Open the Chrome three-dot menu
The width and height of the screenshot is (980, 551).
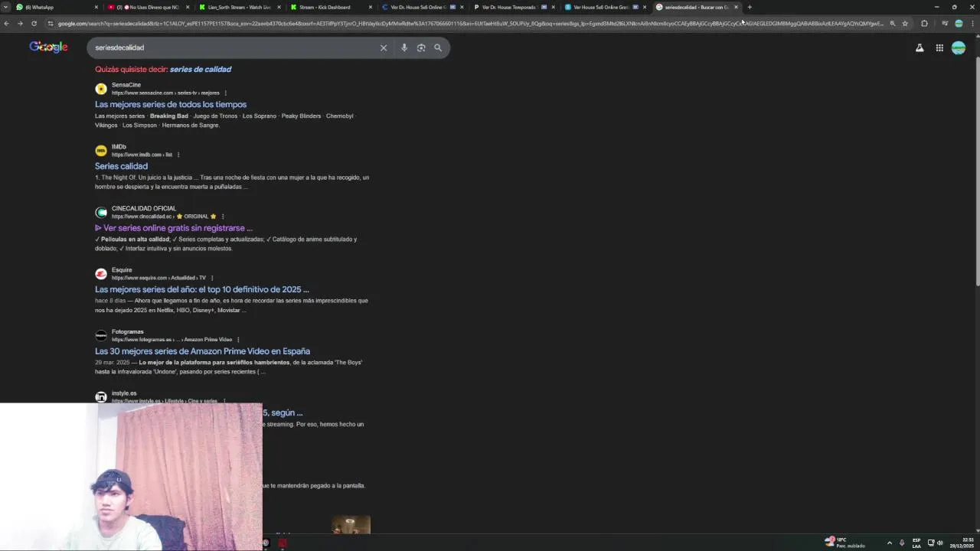[973, 23]
